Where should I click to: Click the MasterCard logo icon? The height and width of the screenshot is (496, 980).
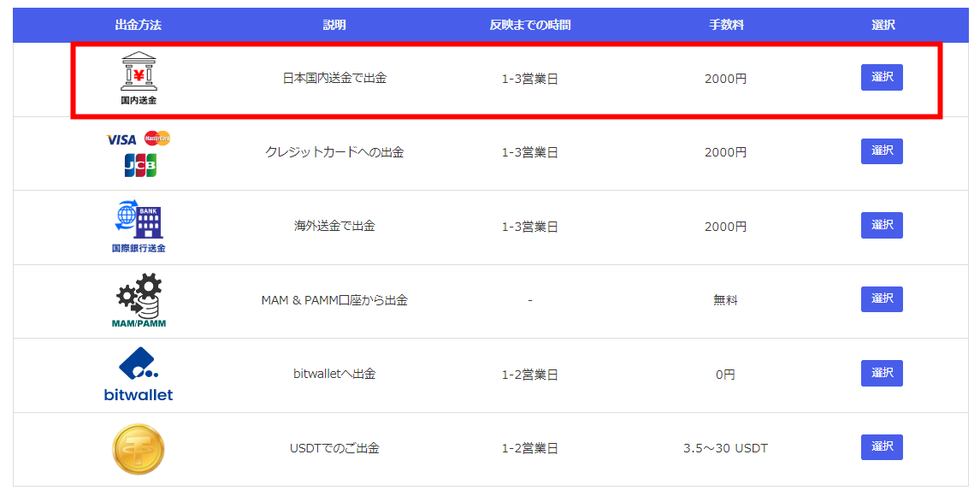click(x=156, y=138)
